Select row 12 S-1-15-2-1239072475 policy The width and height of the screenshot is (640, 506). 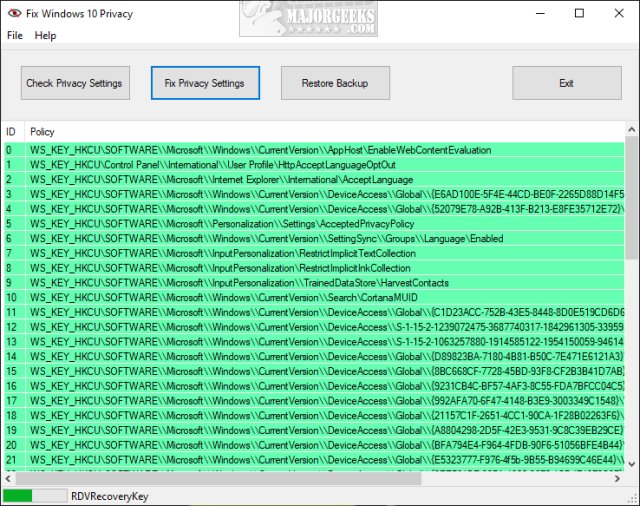pos(314,327)
